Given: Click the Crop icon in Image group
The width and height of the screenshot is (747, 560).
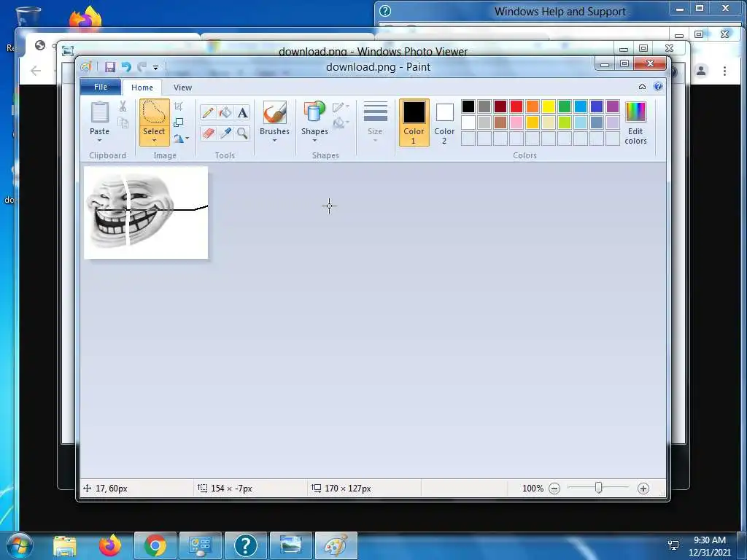Looking at the screenshot, I should tap(178, 106).
